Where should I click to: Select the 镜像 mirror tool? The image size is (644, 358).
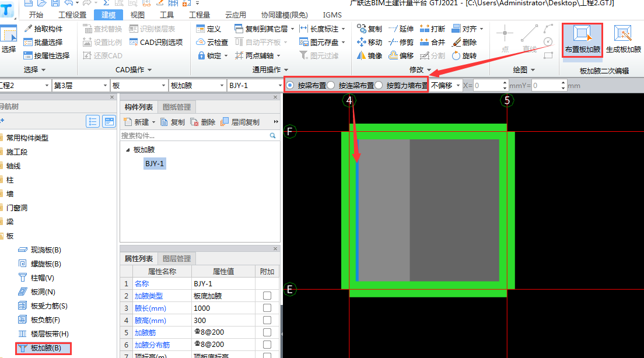click(370, 55)
